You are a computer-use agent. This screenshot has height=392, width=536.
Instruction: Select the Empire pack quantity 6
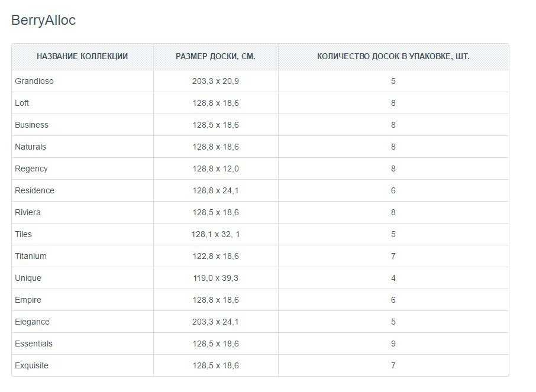393,300
